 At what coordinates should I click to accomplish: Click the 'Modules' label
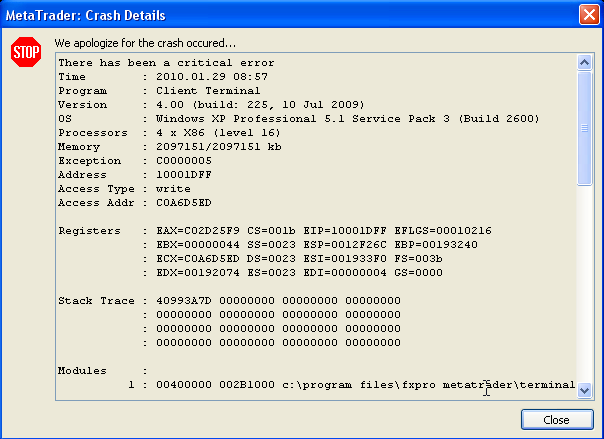point(82,371)
